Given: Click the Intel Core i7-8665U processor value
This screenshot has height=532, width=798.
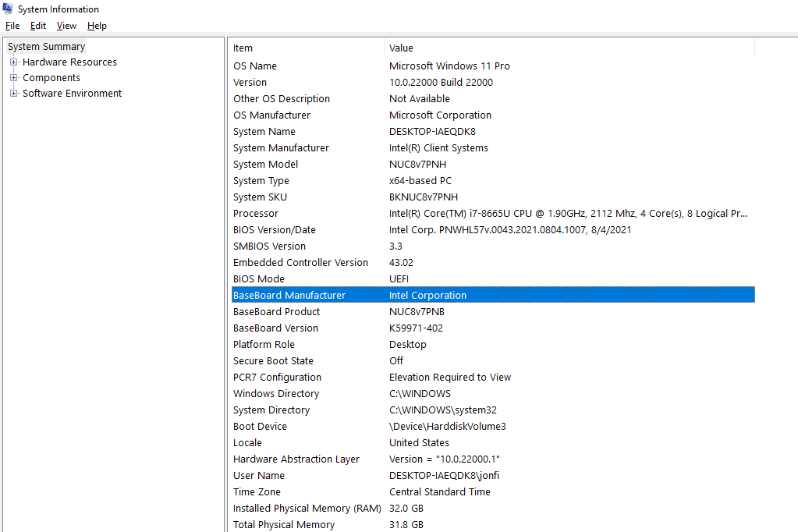Looking at the screenshot, I should pos(568,213).
